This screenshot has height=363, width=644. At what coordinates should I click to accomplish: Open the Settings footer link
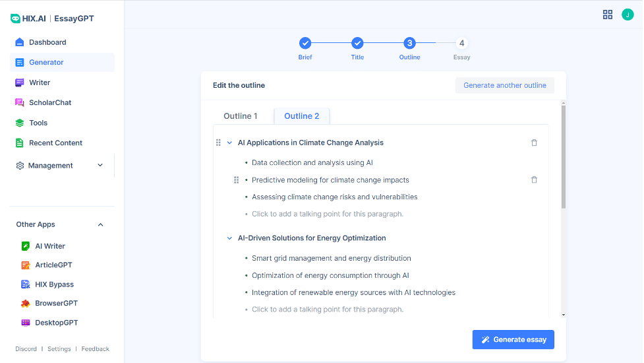(59, 348)
